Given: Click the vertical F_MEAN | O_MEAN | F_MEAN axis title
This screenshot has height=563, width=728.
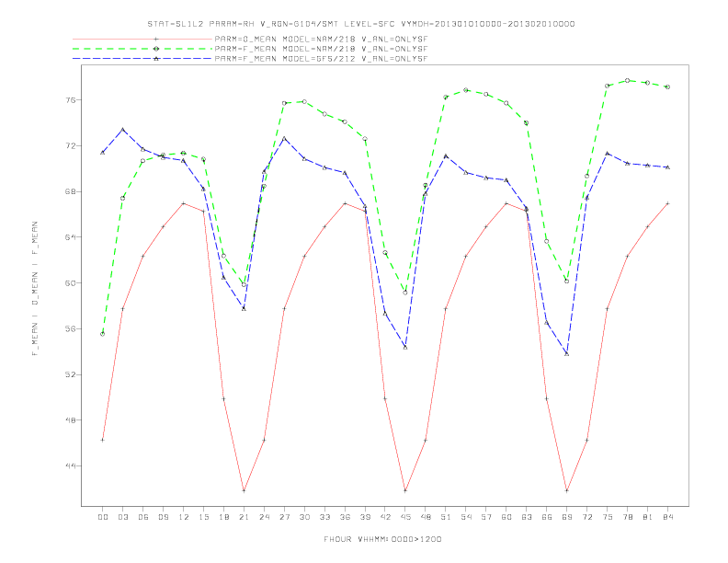Looking at the screenshot, I should 35,289.
